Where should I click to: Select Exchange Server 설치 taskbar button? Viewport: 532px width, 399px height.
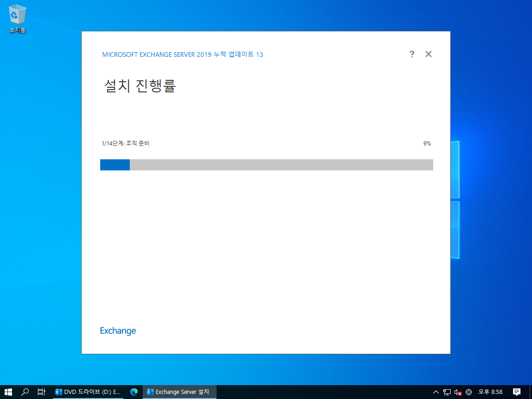(180, 392)
